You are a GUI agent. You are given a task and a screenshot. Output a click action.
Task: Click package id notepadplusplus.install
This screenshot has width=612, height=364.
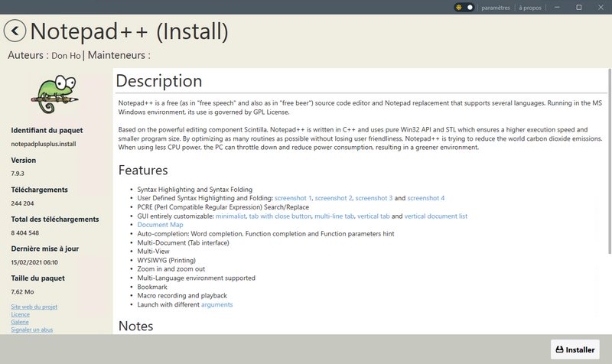coord(44,144)
